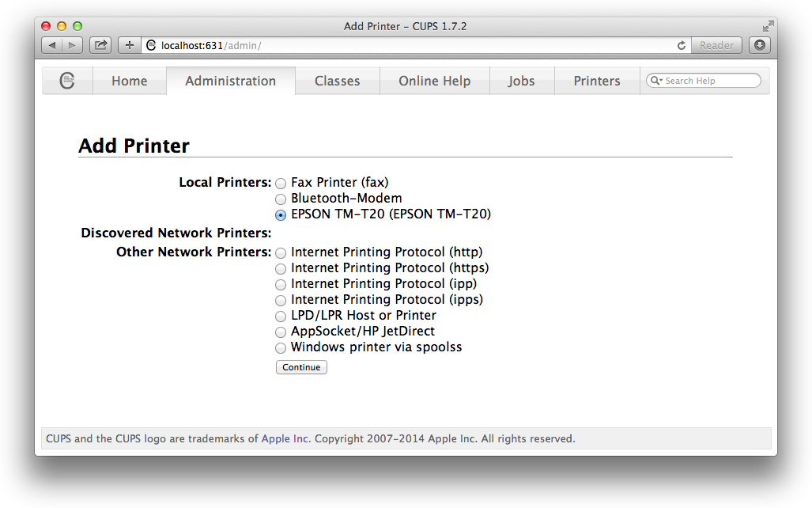Click the full screen arrows icon
The width and height of the screenshot is (812, 508).
pyautogui.click(x=768, y=26)
